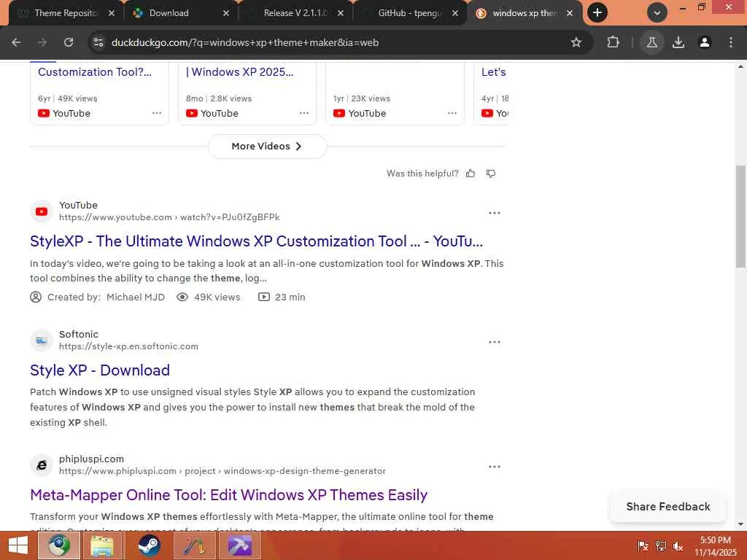
Task: Close the Theme Repository tab
Action: coord(112,13)
